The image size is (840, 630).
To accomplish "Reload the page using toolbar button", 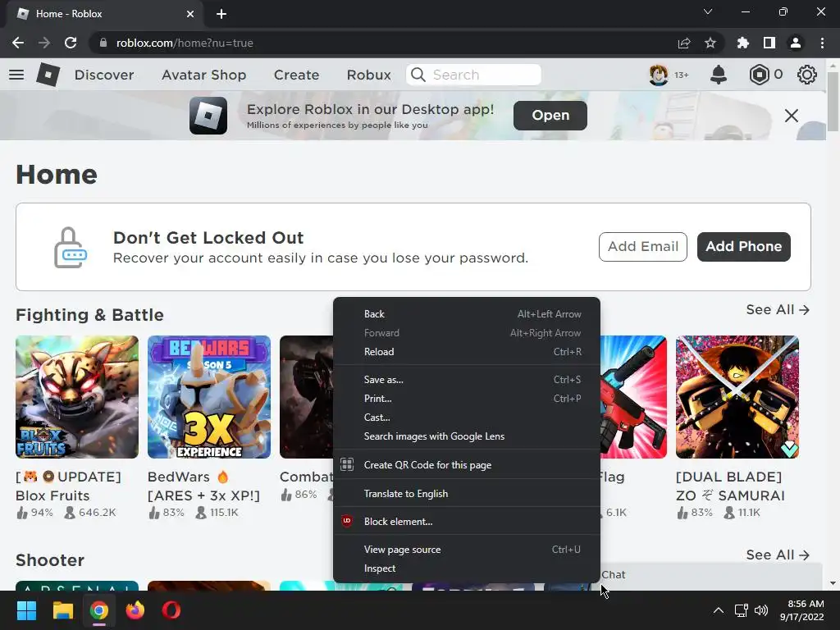I will click(71, 43).
